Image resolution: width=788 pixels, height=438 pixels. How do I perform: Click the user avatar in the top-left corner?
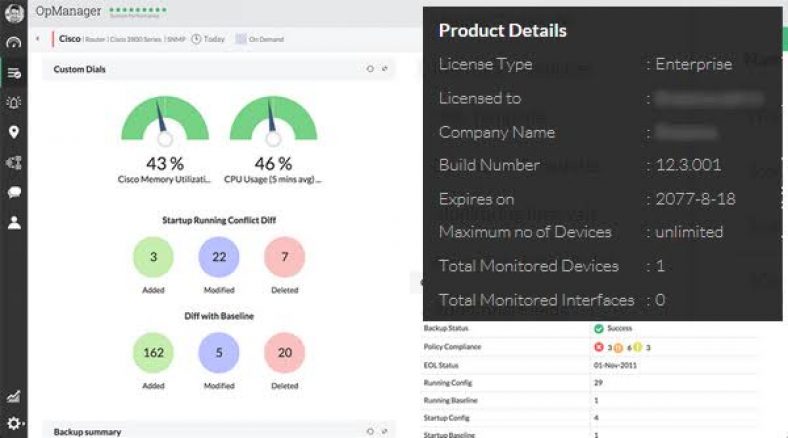click(14, 15)
